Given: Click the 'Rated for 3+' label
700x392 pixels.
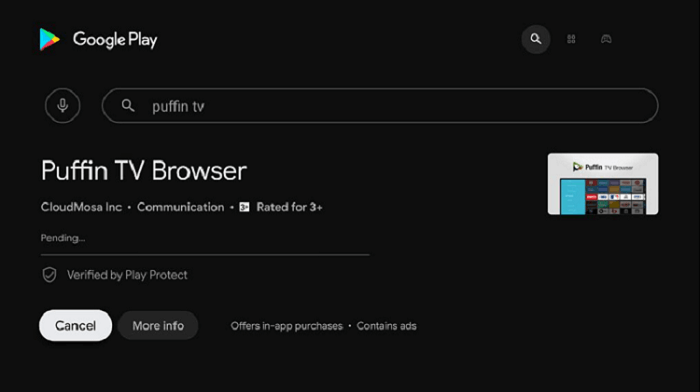Looking at the screenshot, I should pyautogui.click(x=289, y=207).
